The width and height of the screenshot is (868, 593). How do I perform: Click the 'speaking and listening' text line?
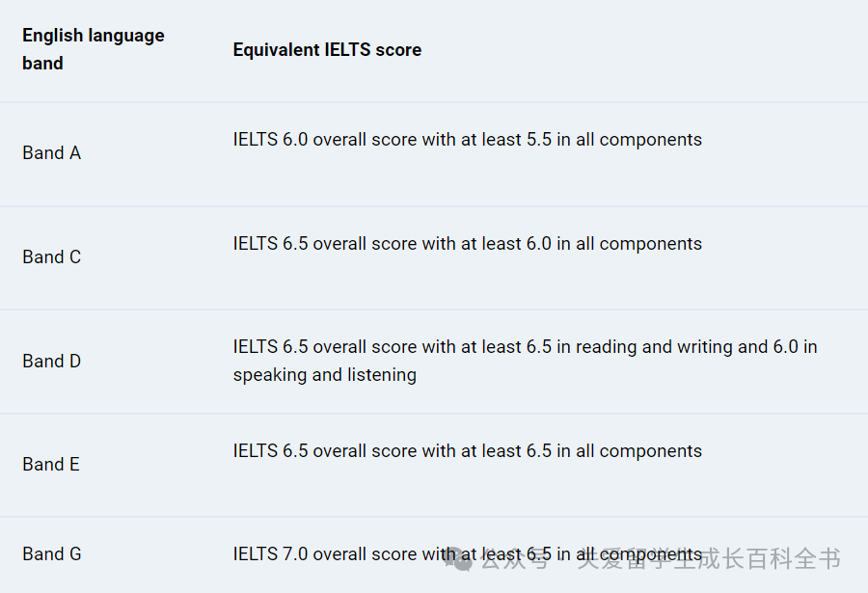coord(324,375)
